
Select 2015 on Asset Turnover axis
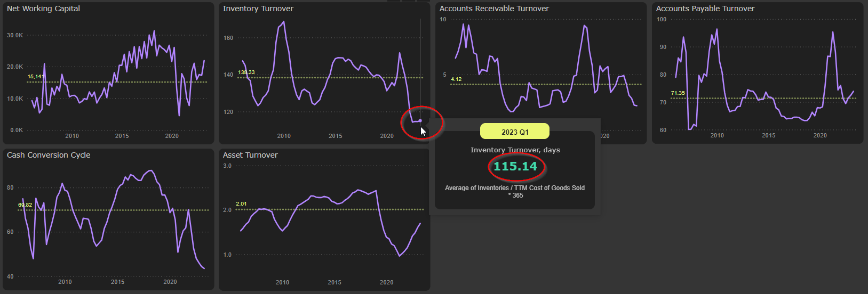(x=335, y=282)
